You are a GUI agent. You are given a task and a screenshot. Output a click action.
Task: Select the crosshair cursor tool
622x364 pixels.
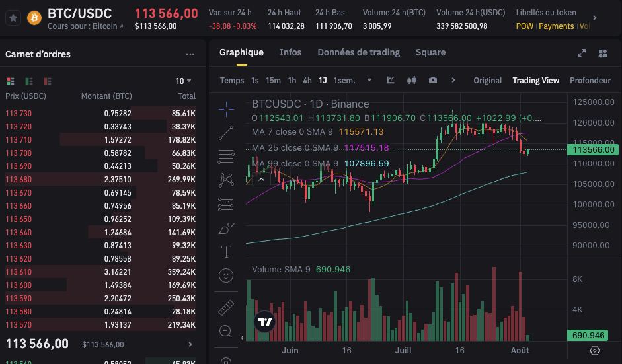click(x=226, y=109)
